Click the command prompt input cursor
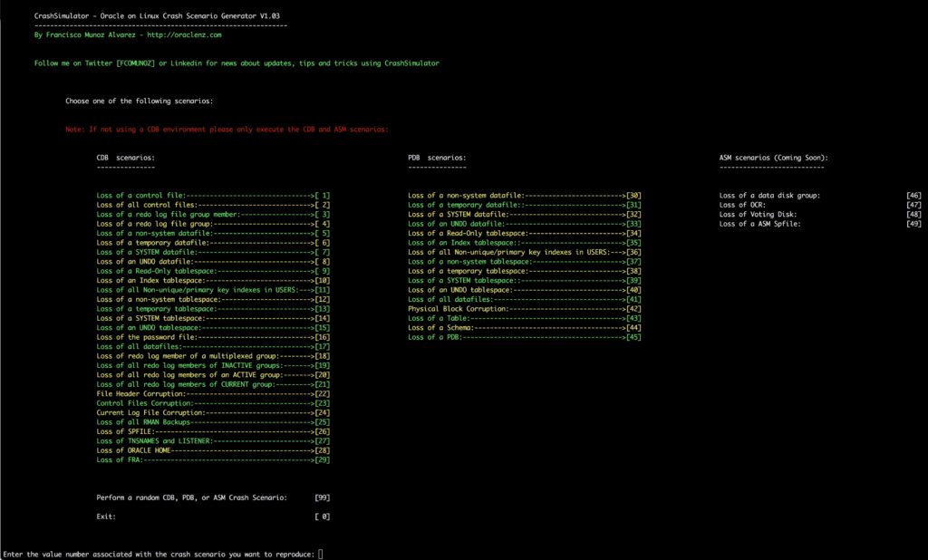928x560 pixels. tap(321, 554)
